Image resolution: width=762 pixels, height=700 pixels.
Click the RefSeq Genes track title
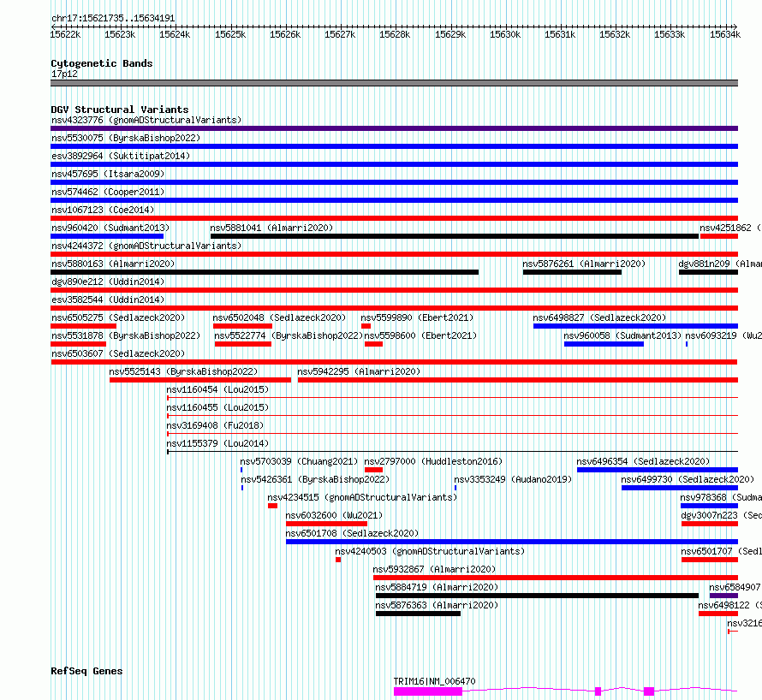pos(86,671)
